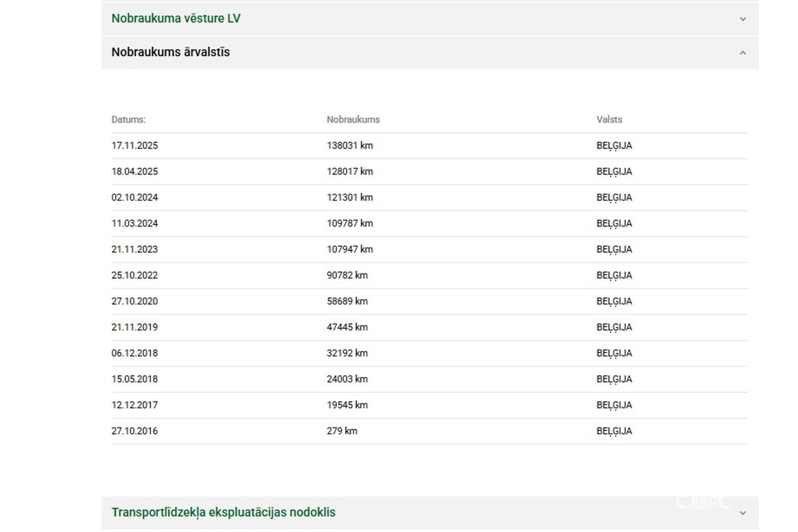Click BEĻĢIJA in the 27.10.2016 row
Screen dimensions: 798x532
(614, 431)
